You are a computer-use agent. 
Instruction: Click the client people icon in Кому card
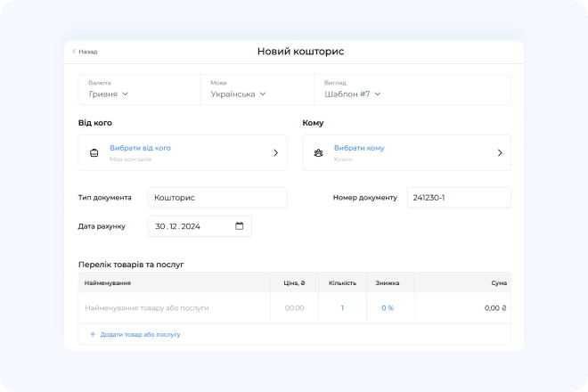[318, 153]
